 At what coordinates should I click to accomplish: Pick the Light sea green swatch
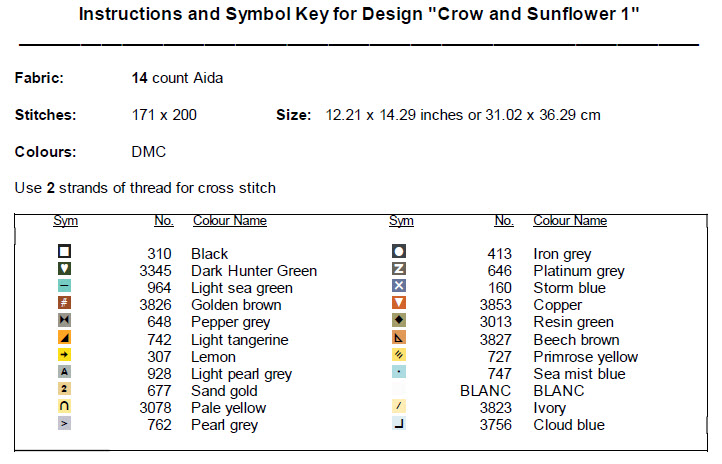(x=65, y=287)
